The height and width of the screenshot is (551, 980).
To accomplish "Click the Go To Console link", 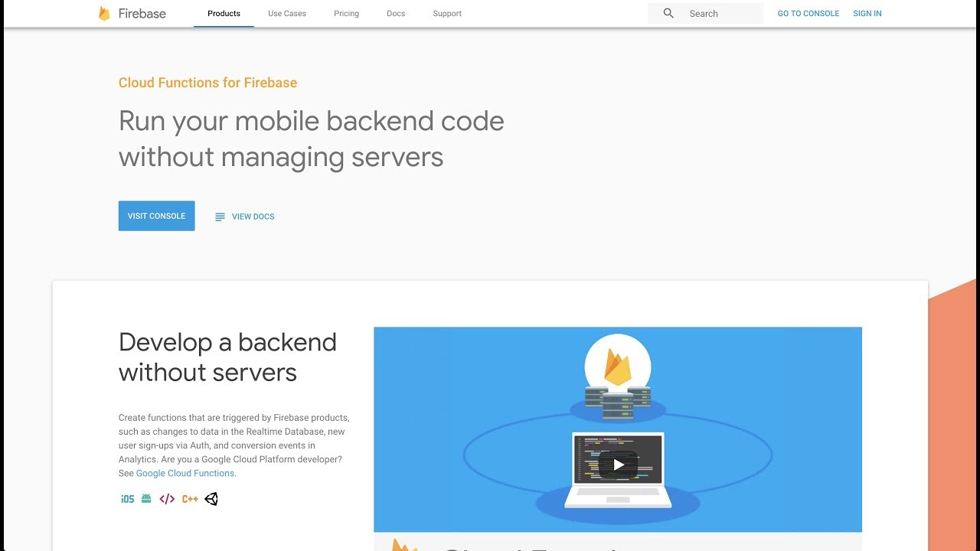I will (x=808, y=14).
